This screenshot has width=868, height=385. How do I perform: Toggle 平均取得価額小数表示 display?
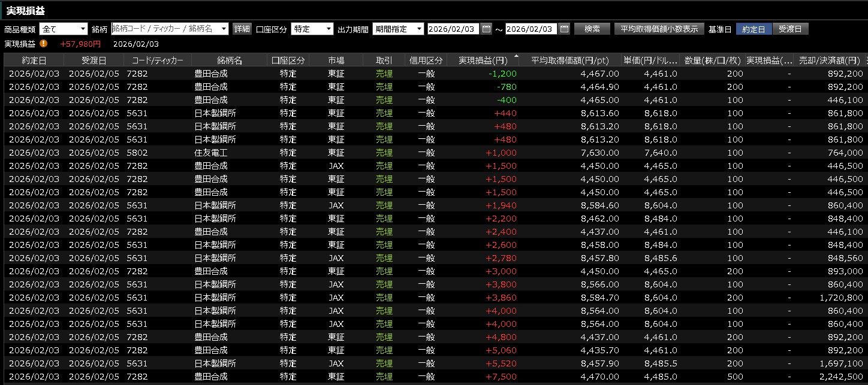tap(659, 29)
